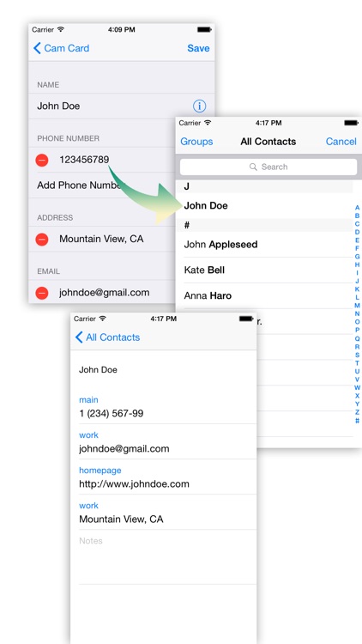This screenshot has width=362, height=644.
Task: Jump to letter S in index
Action: pyautogui.click(x=357, y=355)
